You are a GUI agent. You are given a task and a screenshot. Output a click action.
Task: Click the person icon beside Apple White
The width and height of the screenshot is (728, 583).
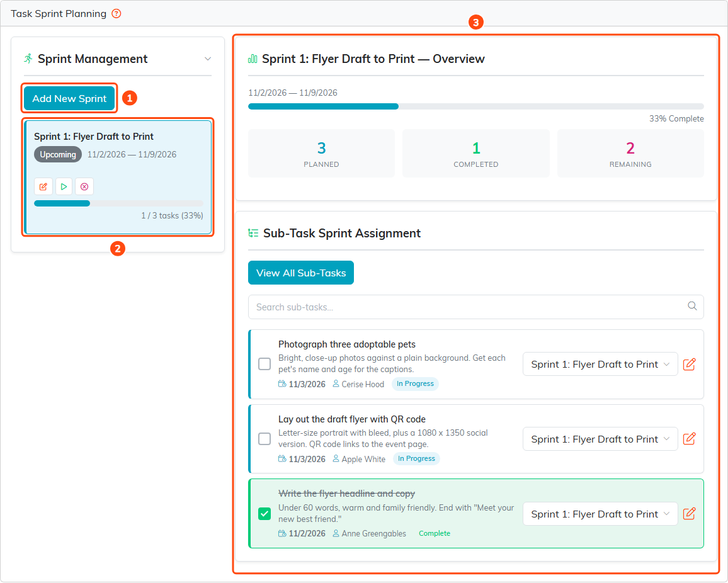click(336, 458)
